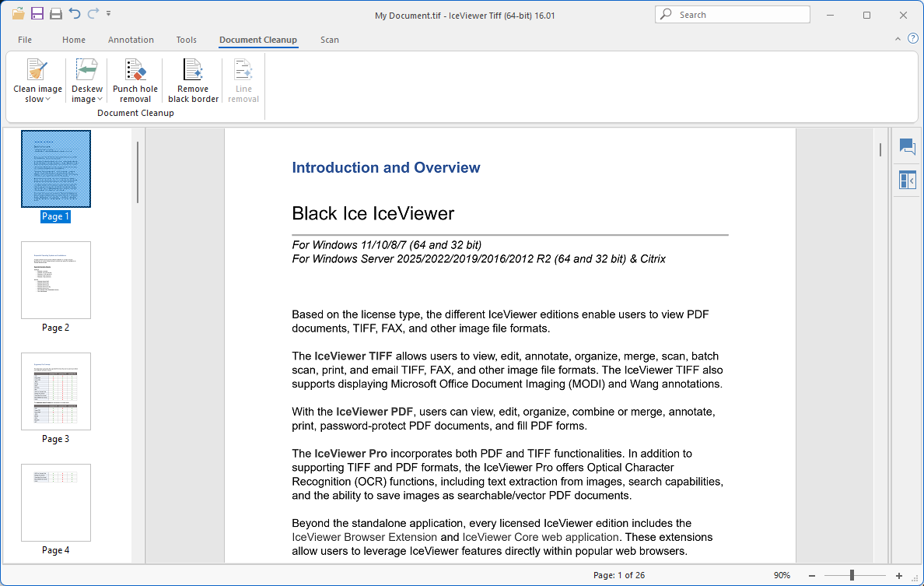Click the Undo arrow icon
This screenshot has width=924, height=586.
(x=75, y=14)
